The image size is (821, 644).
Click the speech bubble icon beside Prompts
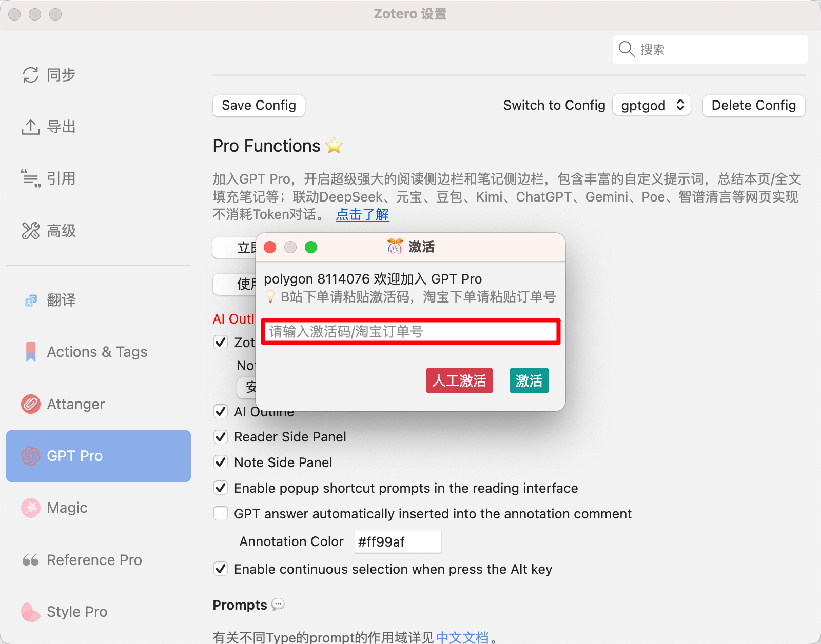pos(278,605)
